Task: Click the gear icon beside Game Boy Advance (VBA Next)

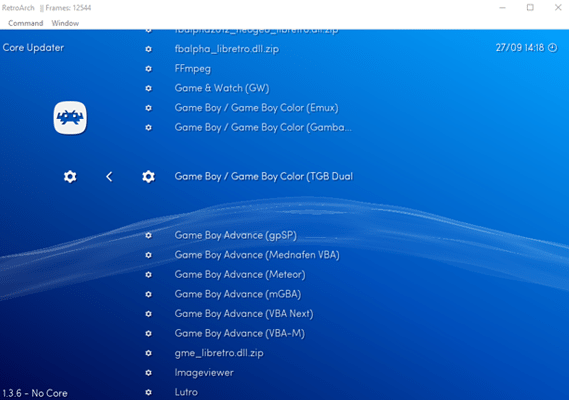Action: (x=148, y=314)
